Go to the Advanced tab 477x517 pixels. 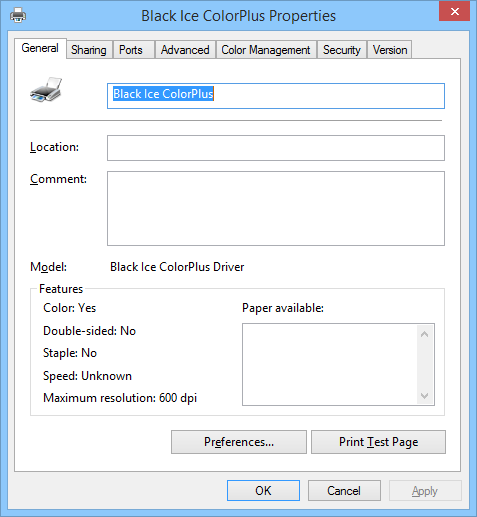pos(185,50)
